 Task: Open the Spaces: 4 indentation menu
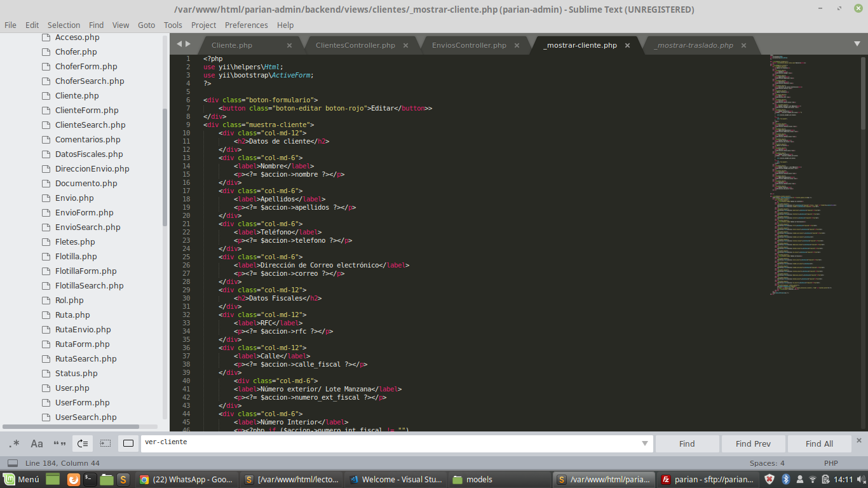point(767,463)
